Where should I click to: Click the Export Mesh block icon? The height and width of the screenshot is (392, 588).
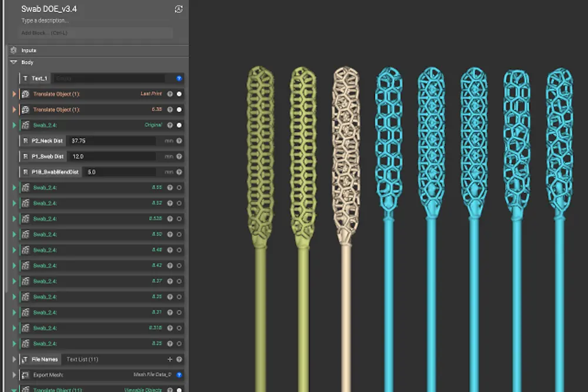click(24, 374)
